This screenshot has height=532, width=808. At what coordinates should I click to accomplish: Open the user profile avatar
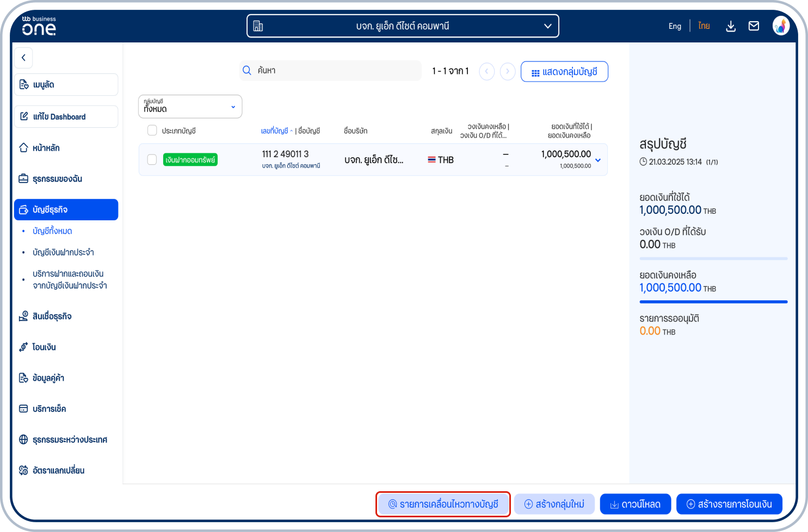click(781, 26)
